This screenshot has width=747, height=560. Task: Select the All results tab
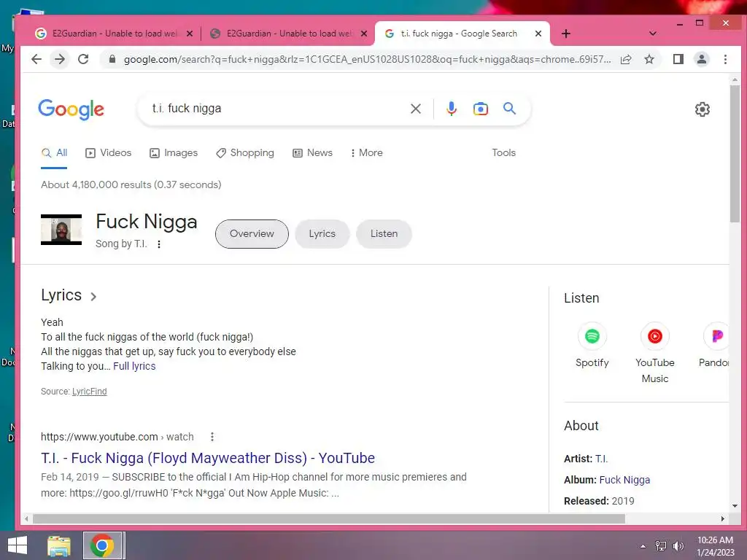pos(54,153)
